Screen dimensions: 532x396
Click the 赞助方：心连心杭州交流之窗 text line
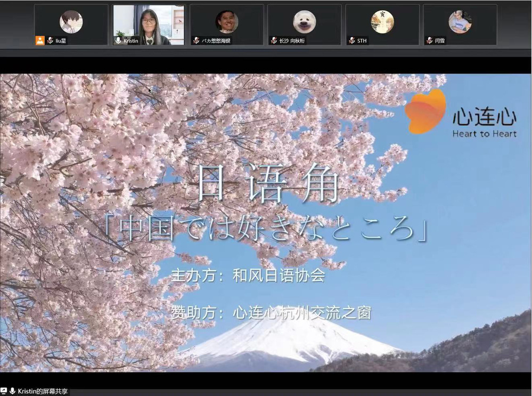[271, 313]
